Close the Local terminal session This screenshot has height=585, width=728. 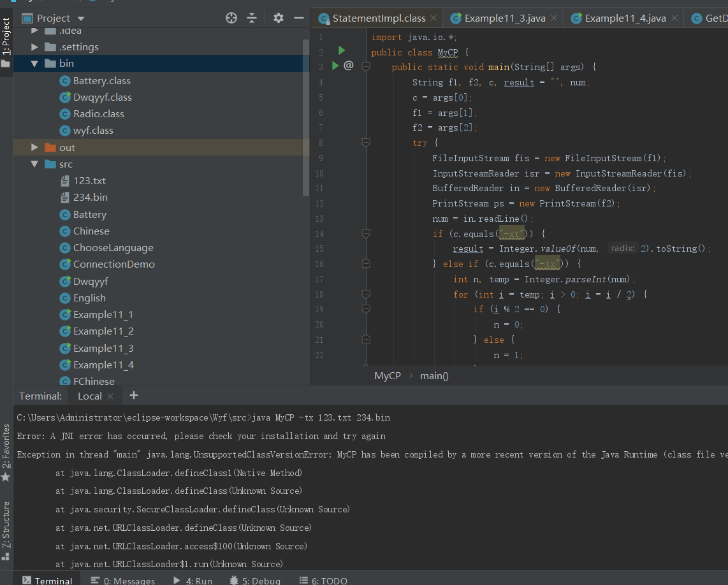tap(110, 396)
